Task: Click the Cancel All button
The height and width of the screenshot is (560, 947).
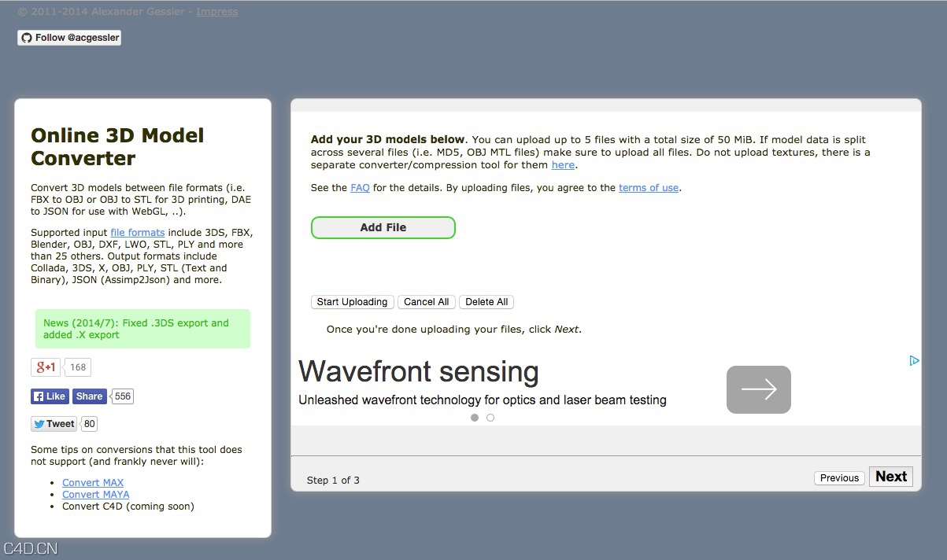Action: coord(426,302)
